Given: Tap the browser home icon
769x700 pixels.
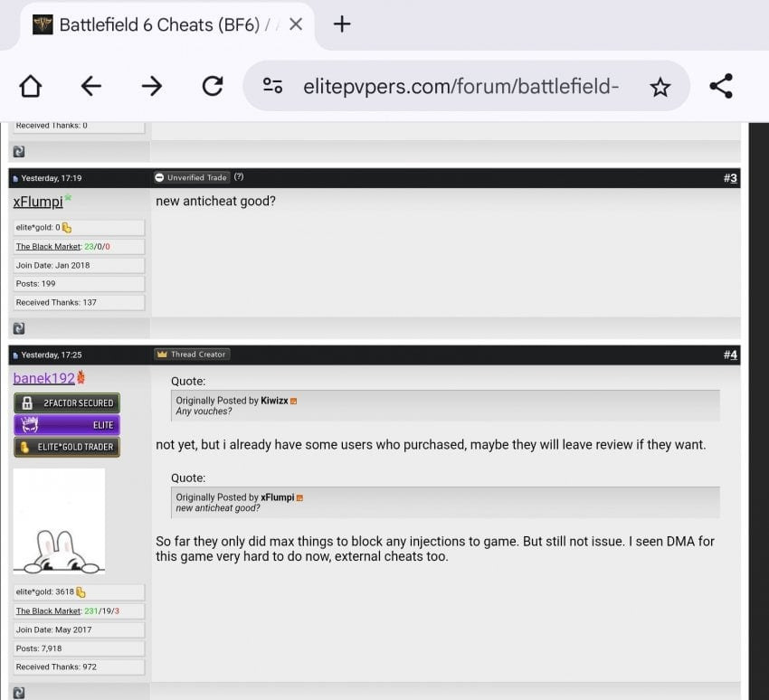Looking at the screenshot, I should pyautogui.click(x=31, y=86).
